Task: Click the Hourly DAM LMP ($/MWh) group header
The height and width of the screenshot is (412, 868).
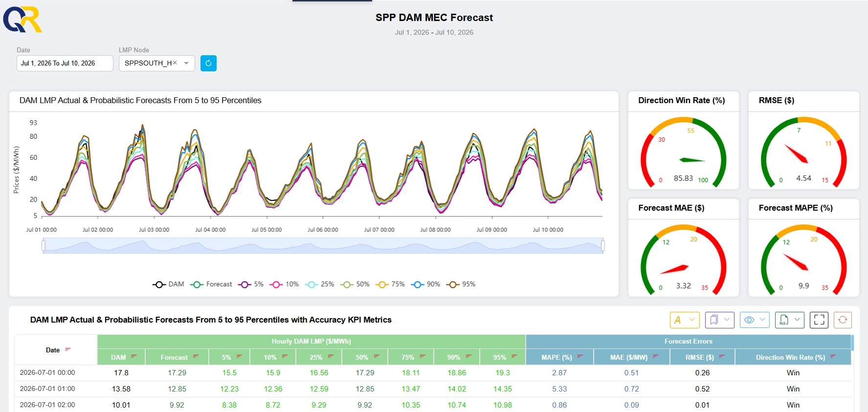Action: pyautogui.click(x=312, y=342)
